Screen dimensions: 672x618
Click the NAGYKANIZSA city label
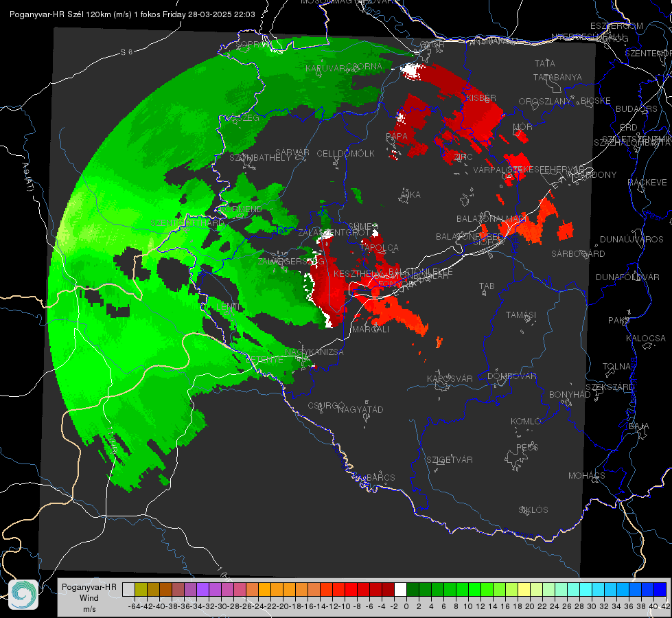click(x=314, y=352)
